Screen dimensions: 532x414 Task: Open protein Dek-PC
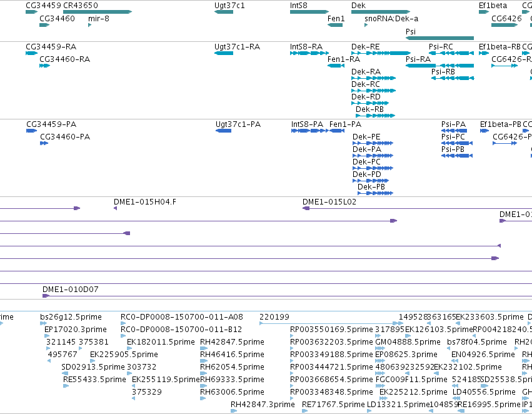click(373, 168)
